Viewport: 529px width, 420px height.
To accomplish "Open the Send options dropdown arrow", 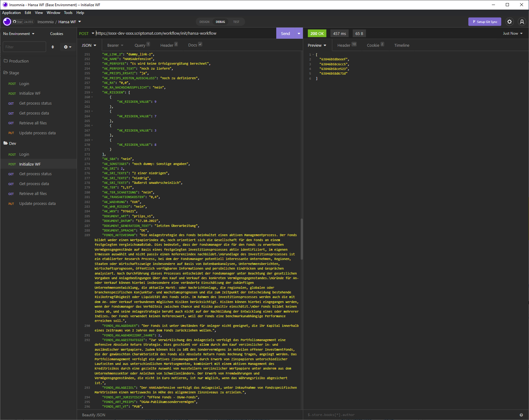I will pos(299,33).
